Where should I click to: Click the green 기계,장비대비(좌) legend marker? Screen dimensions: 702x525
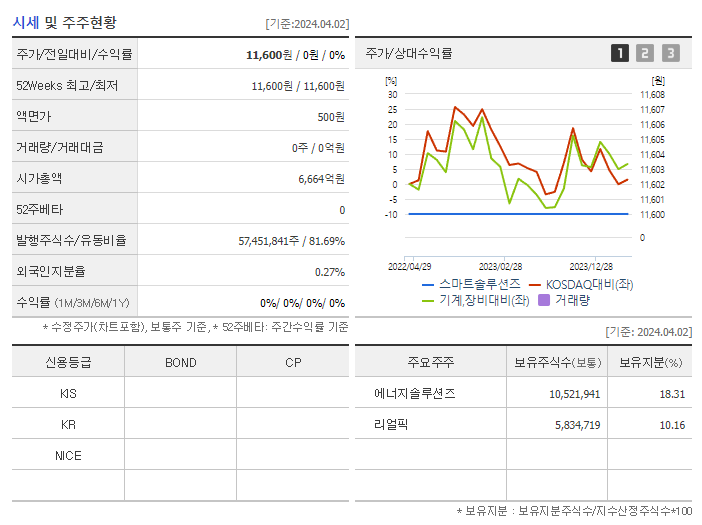tap(428, 301)
